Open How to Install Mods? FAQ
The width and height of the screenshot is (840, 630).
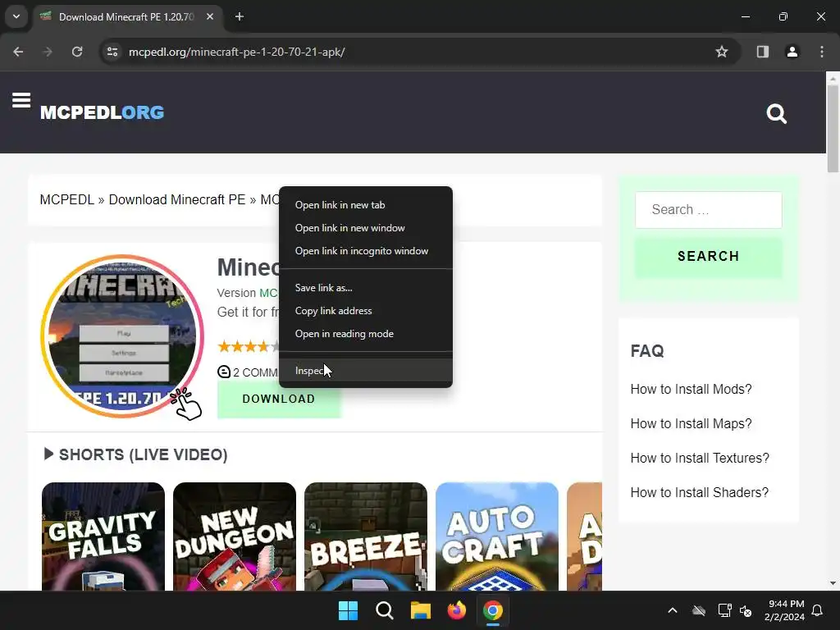(691, 390)
